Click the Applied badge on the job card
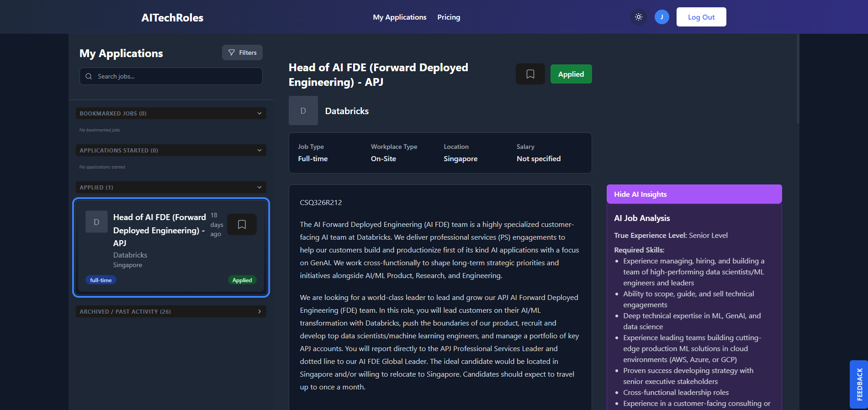The height and width of the screenshot is (410, 868). tap(242, 280)
